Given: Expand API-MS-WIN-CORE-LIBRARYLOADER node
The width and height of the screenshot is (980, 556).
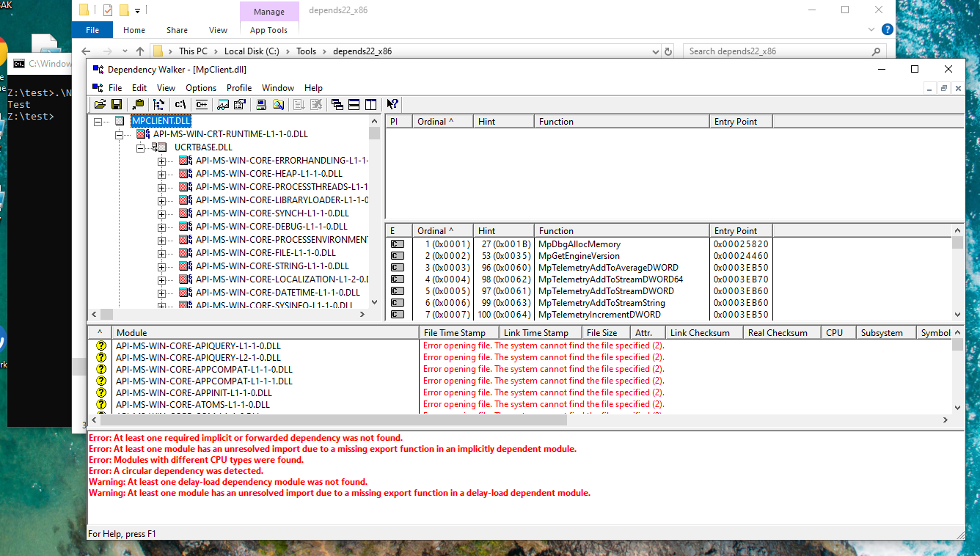Looking at the screenshot, I should 162,200.
